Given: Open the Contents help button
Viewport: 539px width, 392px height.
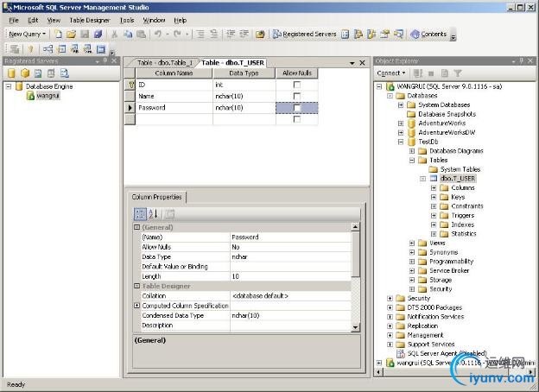Looking at the screenshot, I should pos(428,34).
